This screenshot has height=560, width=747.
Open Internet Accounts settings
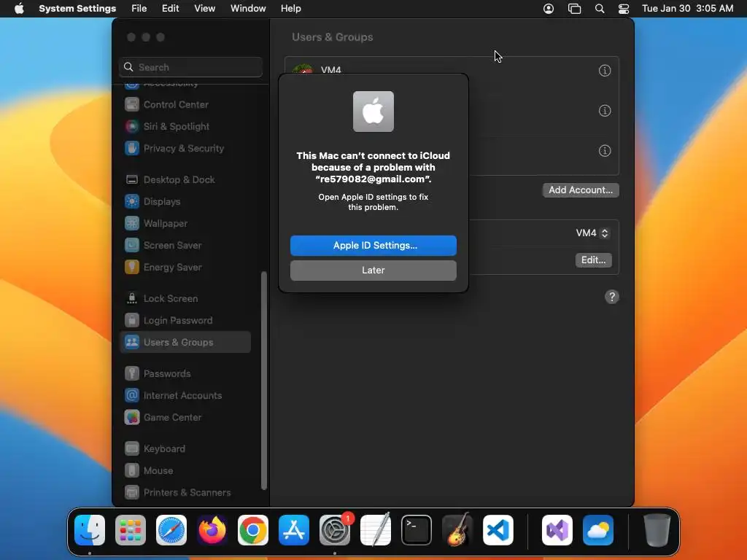point(185,396)
